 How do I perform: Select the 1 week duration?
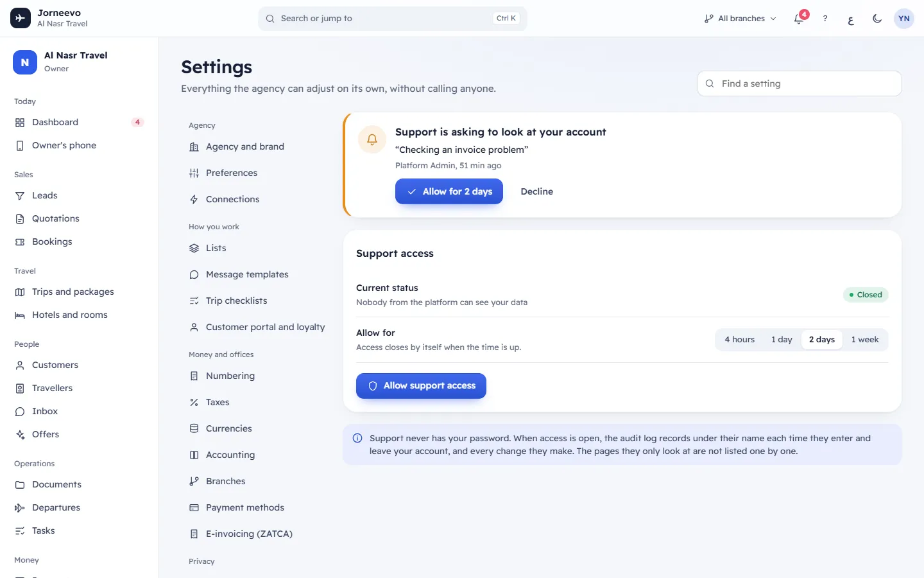pos(865,340)
